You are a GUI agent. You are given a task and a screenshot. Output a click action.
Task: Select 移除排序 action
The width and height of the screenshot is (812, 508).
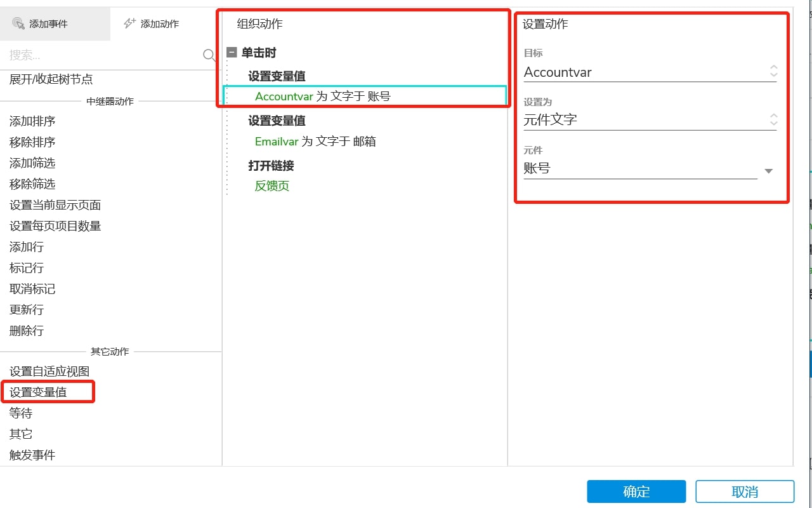32,142
